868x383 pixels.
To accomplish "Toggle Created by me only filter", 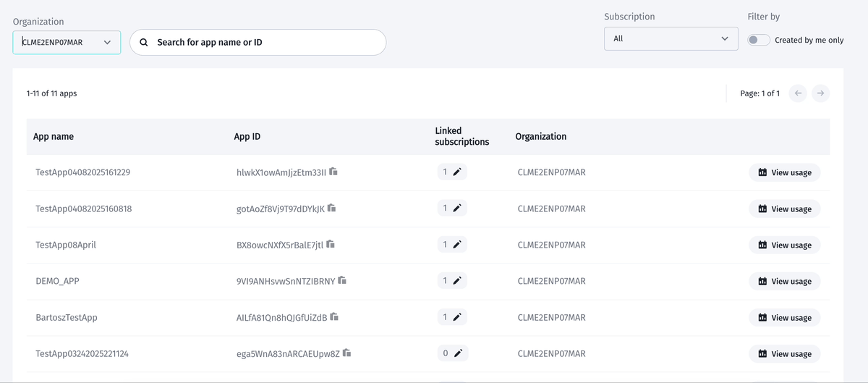I will [x=759, y=40].
